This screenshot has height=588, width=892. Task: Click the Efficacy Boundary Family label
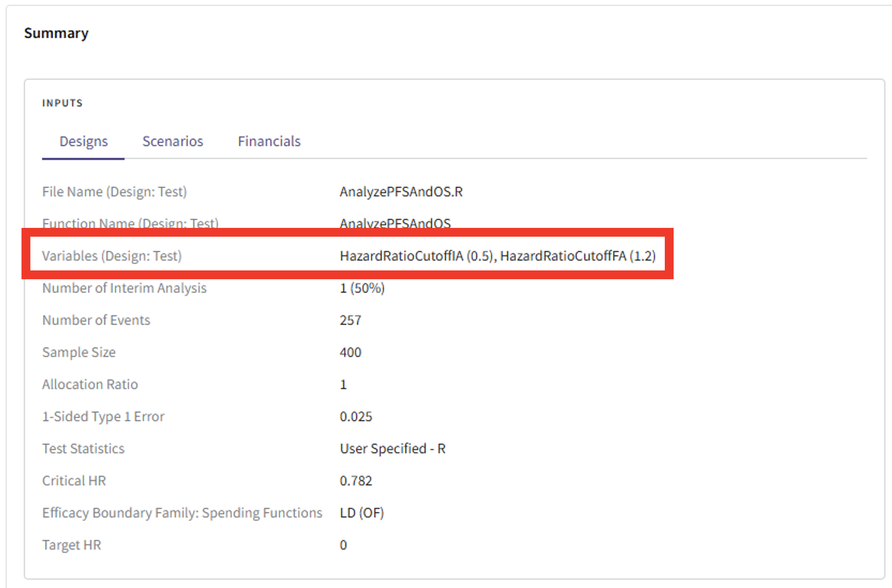(x=182, y=513)
